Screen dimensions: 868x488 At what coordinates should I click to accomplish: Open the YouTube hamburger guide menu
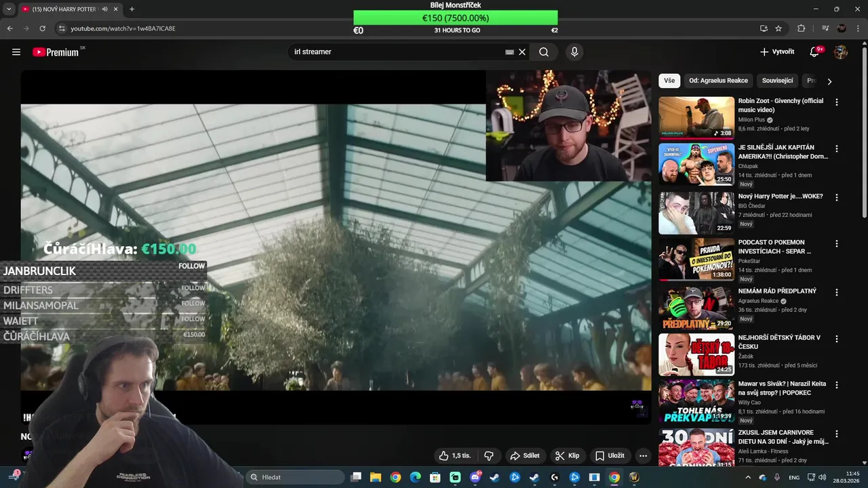click(16, 52)
